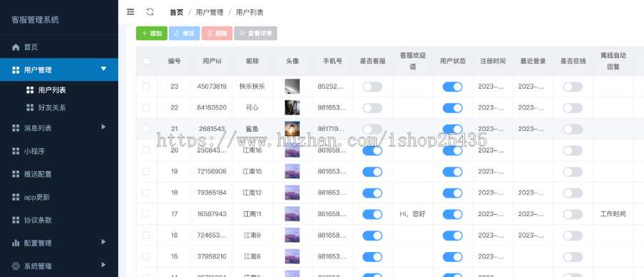Click the 工作时间 auto-reply cell
Viewport: 644px width, 277px height.
tap(613, 214)
